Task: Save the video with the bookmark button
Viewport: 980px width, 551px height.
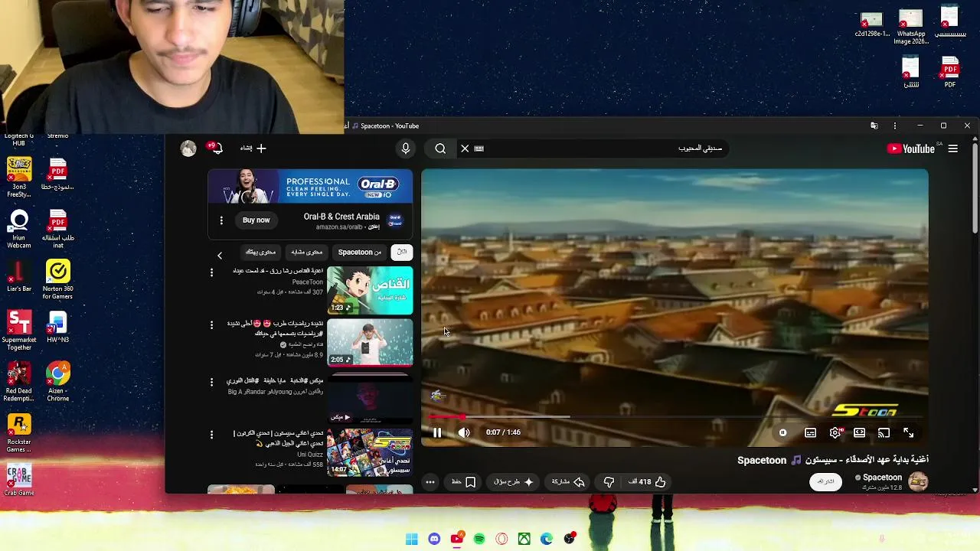Action: pyautogui.click(x=463, y=481)
